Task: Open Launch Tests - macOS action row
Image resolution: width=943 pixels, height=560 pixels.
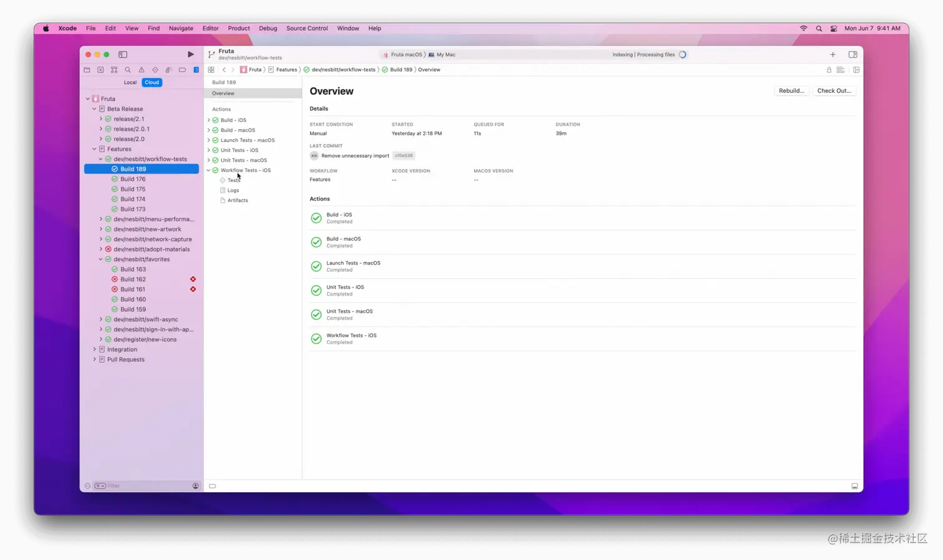Action: 583,266
